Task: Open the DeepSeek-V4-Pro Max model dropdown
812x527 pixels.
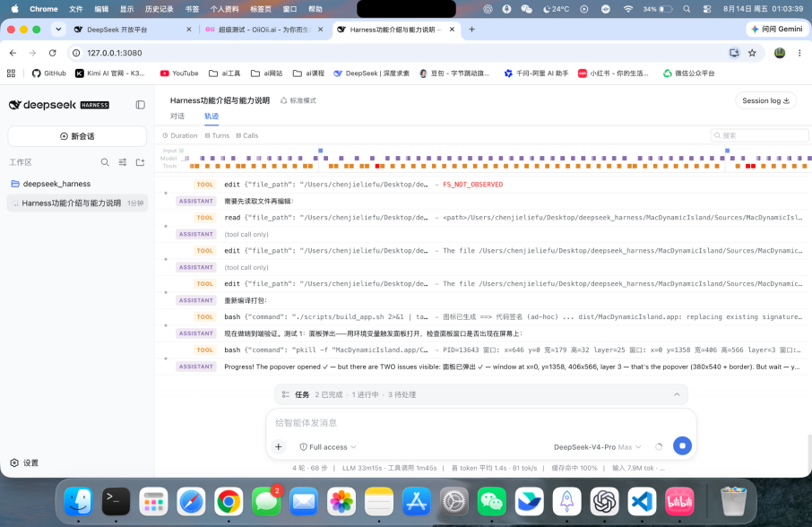Action: point(598,446)
